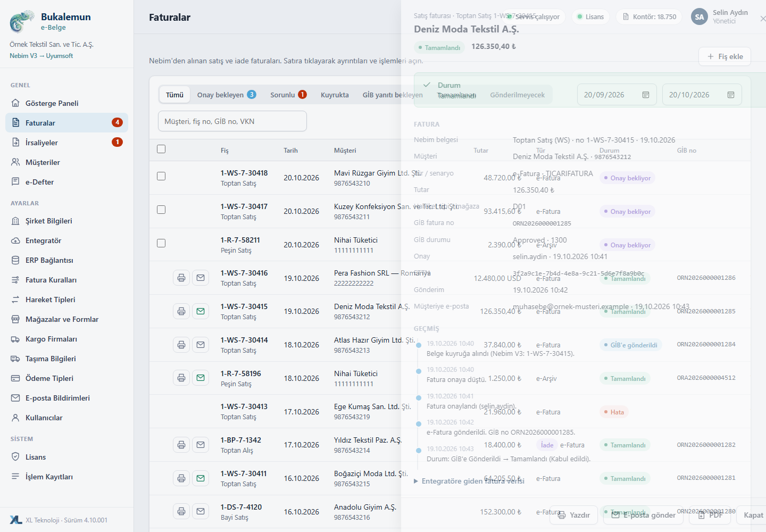The width and height of the screenshot is (766, 532).
Task: Switch to the Tümü tab
Action: coord(174,95)
